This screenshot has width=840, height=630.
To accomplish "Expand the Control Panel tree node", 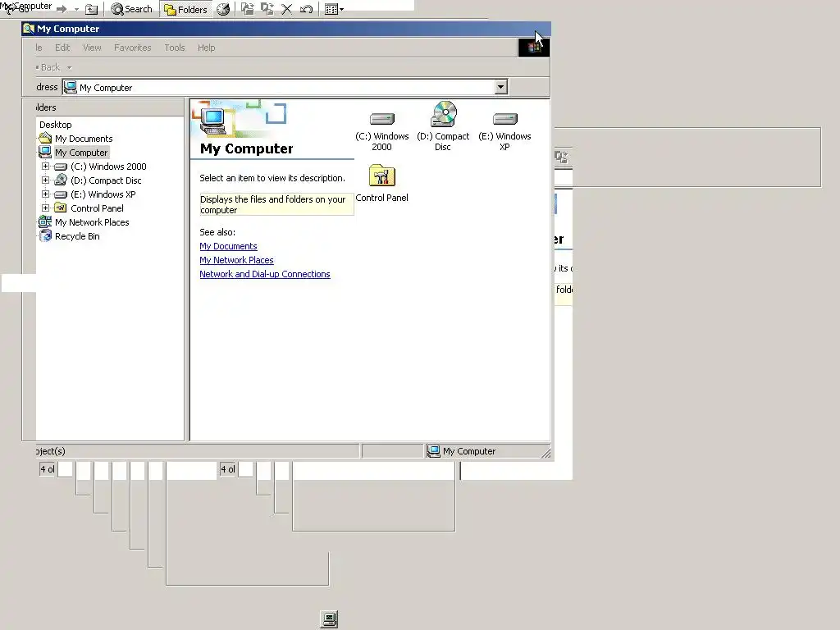I will [46, 208].
